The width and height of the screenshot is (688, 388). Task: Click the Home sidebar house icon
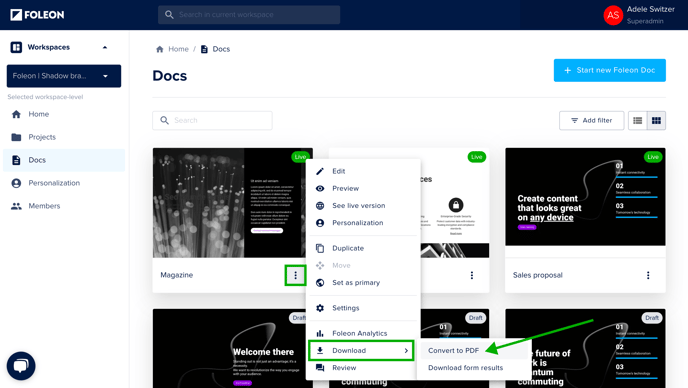point(16,114)
